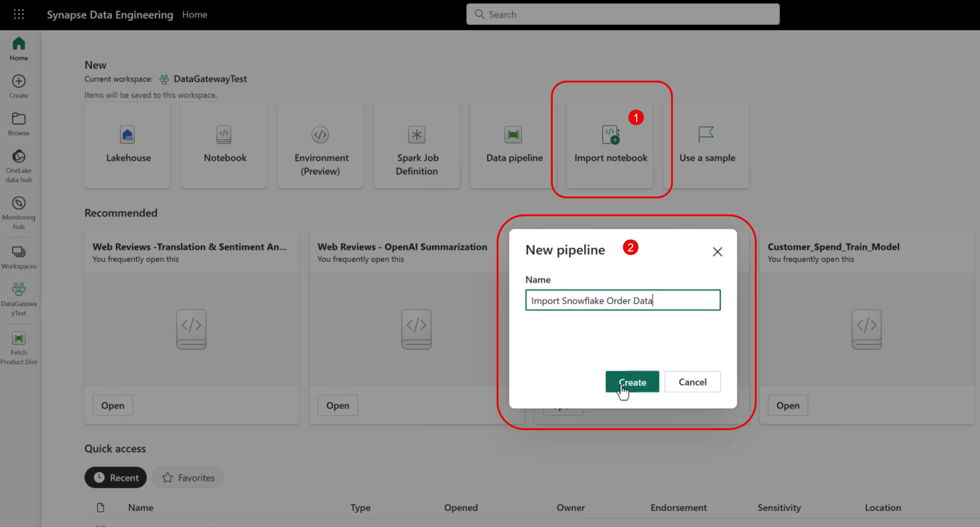Viewport: 980px width, 527px height.
Task: Choose the Spark Job Definition tile
Action: (416, 145)
